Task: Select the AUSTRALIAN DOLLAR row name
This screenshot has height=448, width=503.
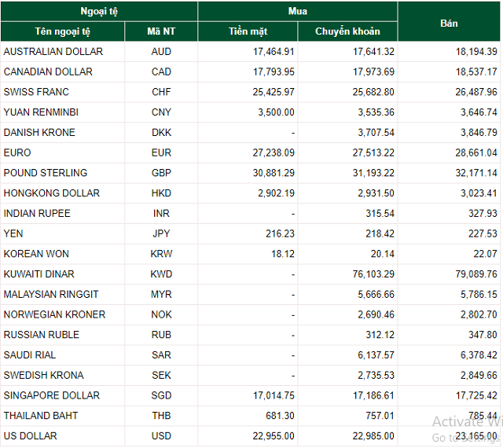Action: (53, 52)
